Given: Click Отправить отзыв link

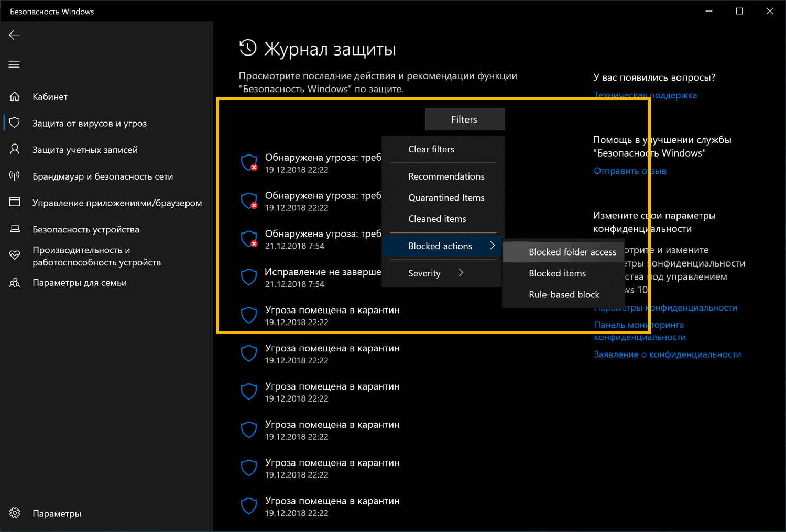Looking at the screenshot, I should pyautogui.click(x=630, y=171).
